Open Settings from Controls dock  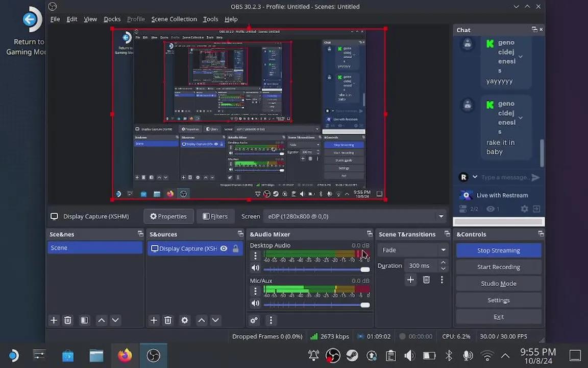click(499, 300)
